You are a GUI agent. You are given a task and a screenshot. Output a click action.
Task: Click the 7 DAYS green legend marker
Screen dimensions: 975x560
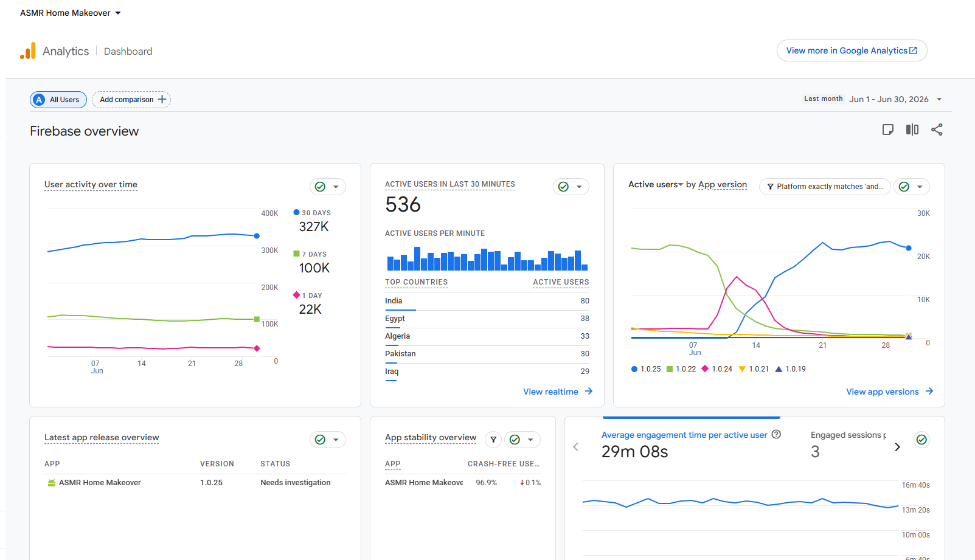tap(296, 254)
